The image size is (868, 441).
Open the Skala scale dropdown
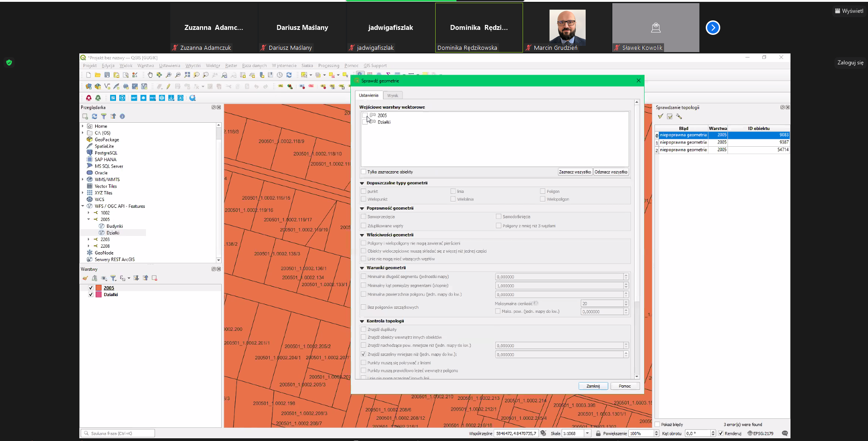click(587, 433)
